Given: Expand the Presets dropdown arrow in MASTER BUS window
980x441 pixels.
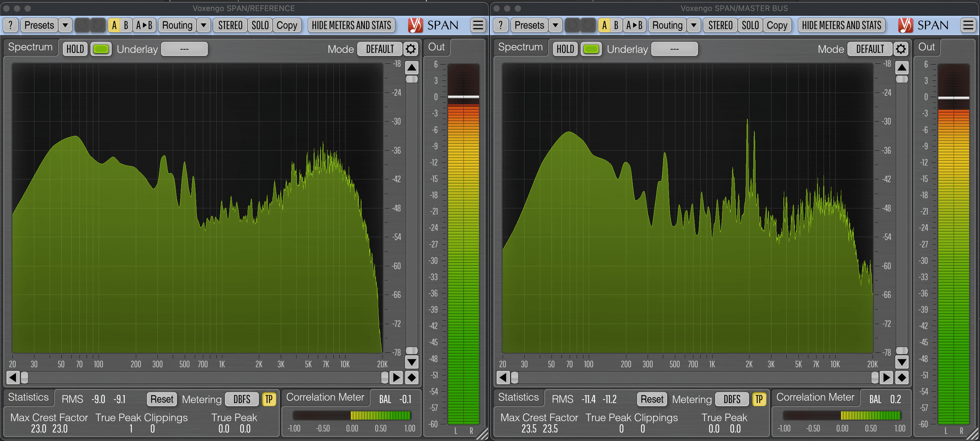Looking at the screenshot, I should tap(555, 26).
